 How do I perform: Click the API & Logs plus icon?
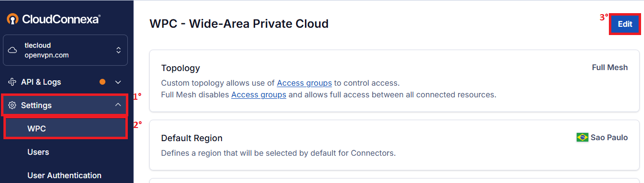[x=13, y=82]
